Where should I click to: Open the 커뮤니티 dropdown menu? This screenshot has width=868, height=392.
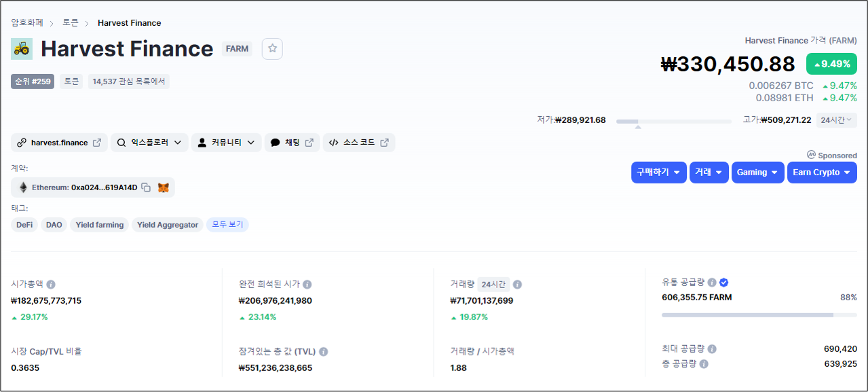pos(226,143)
